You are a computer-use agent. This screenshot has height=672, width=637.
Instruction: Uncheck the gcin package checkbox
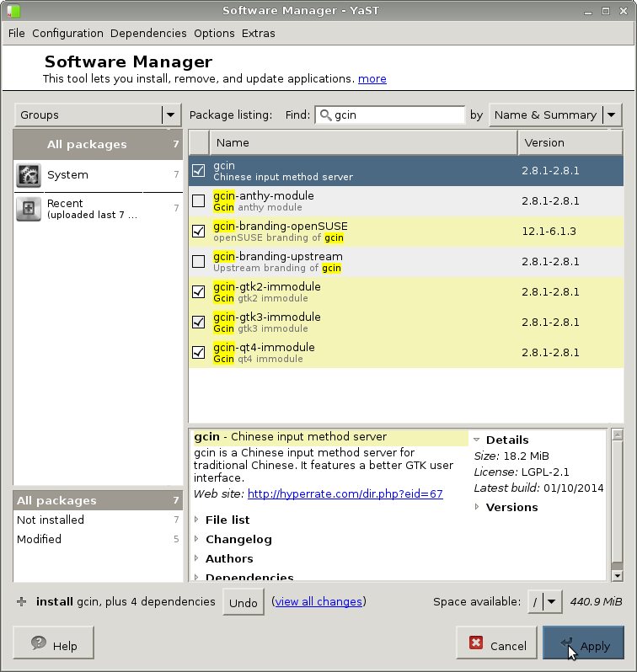click(x=199, y=171)
